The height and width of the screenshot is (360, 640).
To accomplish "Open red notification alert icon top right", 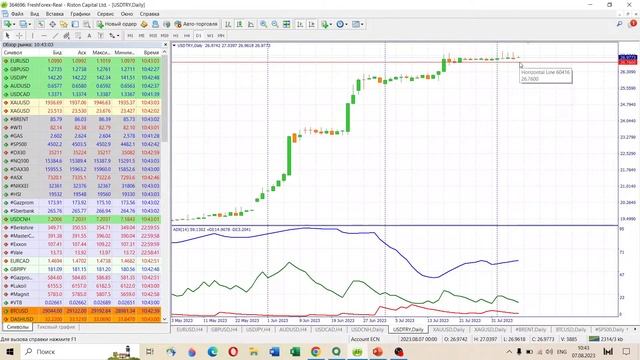I will 633,24.
